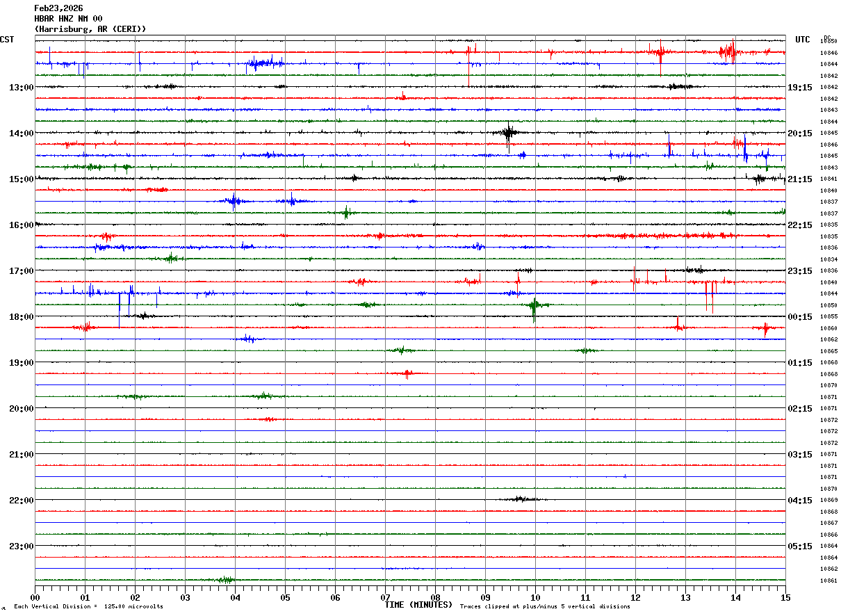Select the 02:15 UTC row label
Screen dimensions: 841x616
[x=800, y=409]
